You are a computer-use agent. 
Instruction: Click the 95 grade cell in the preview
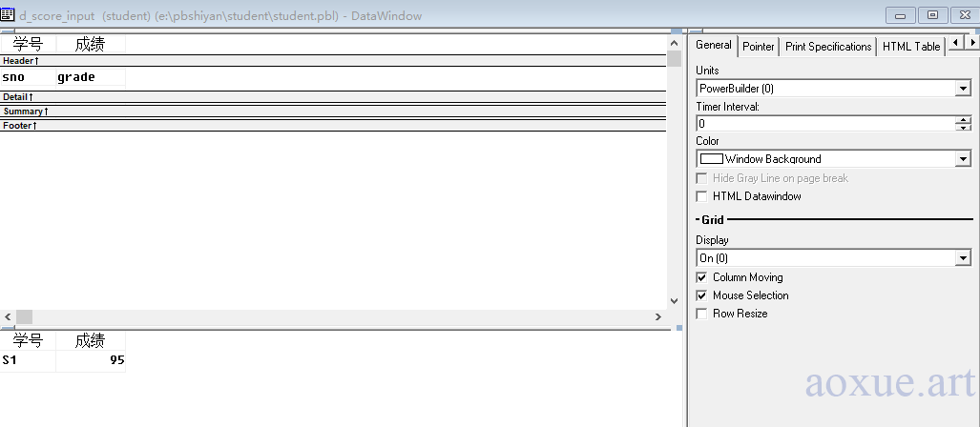[x=90, y=360]
